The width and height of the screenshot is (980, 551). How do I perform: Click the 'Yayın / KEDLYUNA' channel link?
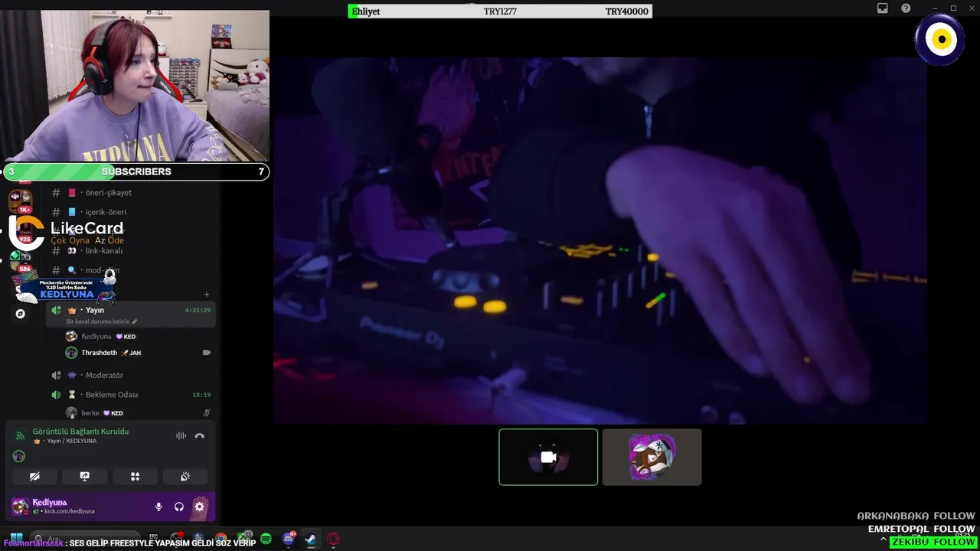pos(65,442)
